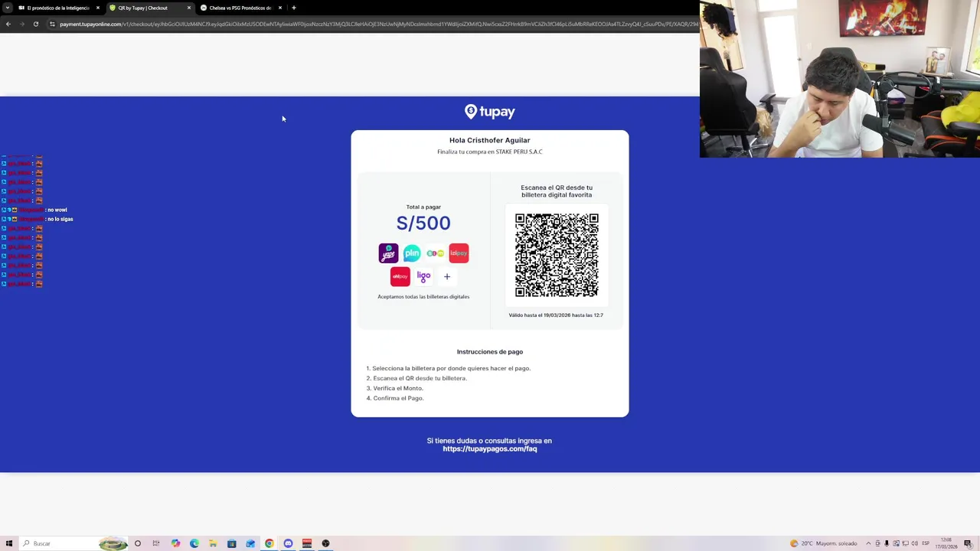Screen dimensions: 980x551
Task: Open OBS Studio from the taskbar
Action: (x=325, y=543)
